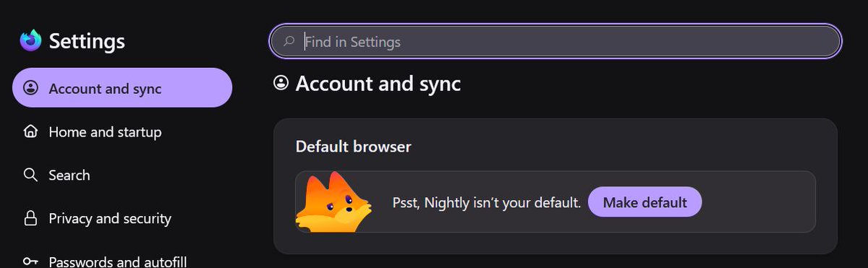
Task: Click the house icon for Home and startup
Action: pyautogui.click(x=30, y=131)
